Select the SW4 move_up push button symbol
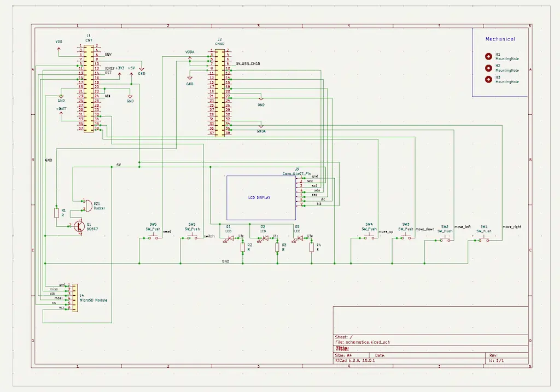 (369, 237)
